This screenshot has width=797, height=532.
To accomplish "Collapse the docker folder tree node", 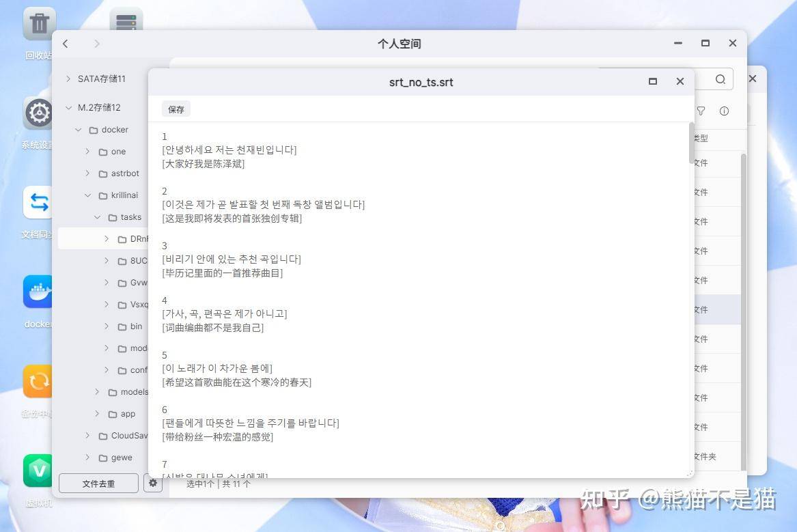I will [79, 130].
